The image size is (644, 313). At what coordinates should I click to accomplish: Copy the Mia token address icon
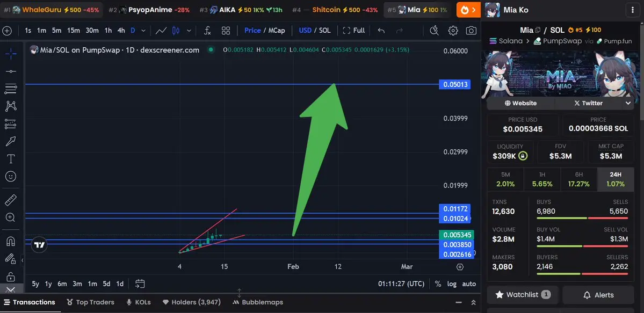pyautogui.click(x=538, y=30)
